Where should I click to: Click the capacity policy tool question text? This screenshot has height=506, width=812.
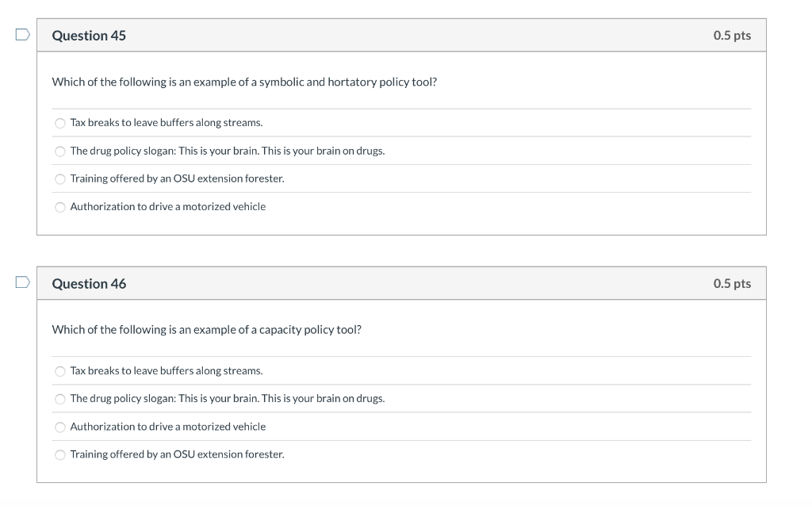(x=207, y=330)
